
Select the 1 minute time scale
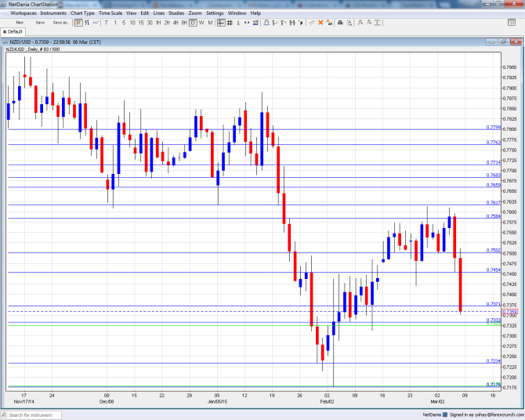pos(115,23)
